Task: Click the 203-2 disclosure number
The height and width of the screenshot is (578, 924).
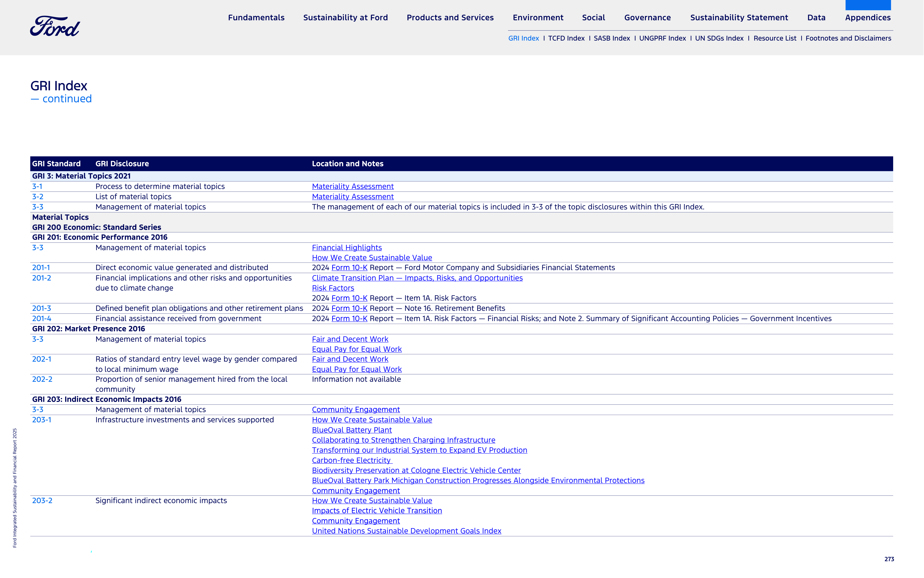Action: point(42,501)
